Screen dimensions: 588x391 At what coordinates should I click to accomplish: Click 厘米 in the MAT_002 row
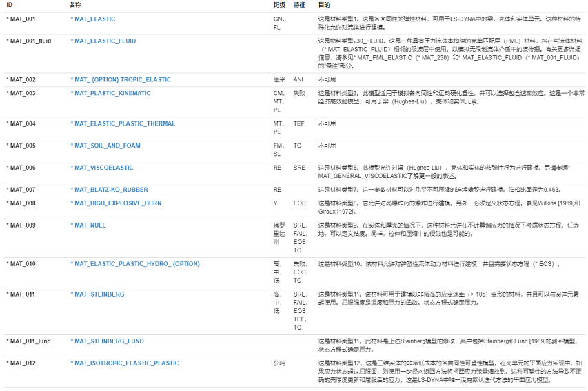pyautogui.click(x=279, y=79)
